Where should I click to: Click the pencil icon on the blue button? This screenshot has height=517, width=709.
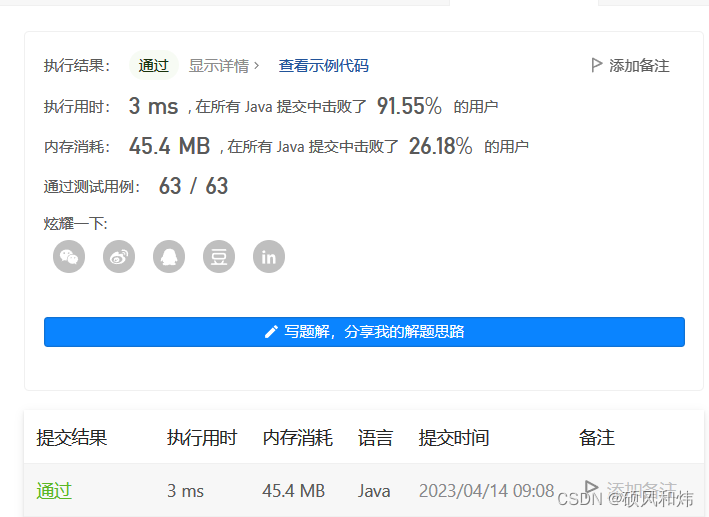pos(271,332)
